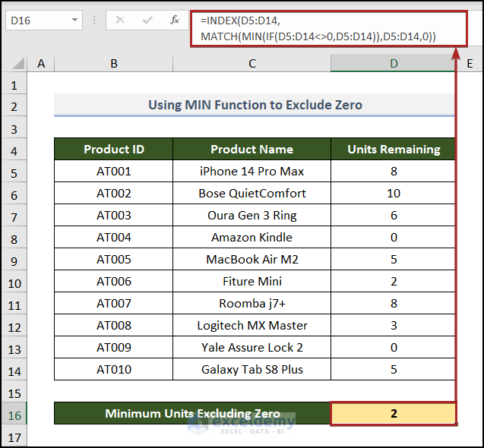Click the 'iPhone 14 Pro Max' cell

point(252,171)
